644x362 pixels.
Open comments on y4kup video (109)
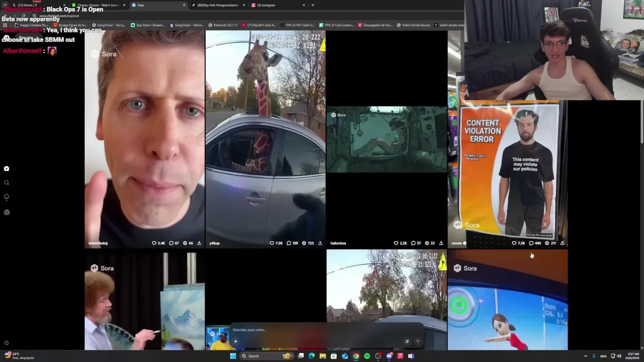289,243
